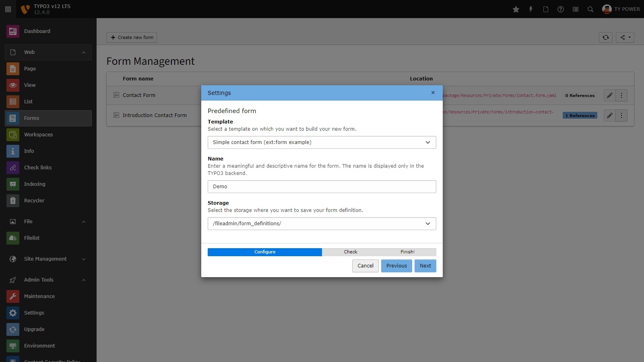This screenshot has width=644, height=362.
Task: Open the Maintenance module
Action: tap(48, 296)
